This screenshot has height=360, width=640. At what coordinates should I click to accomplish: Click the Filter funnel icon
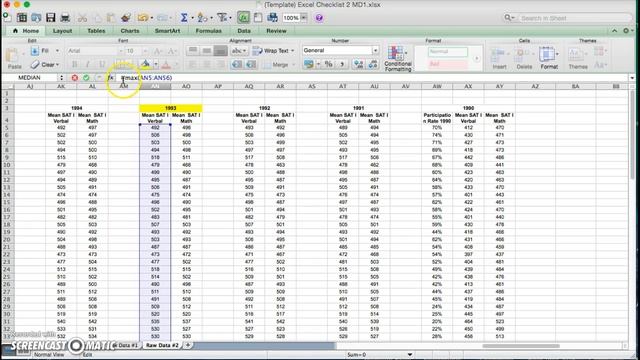tap(222, 18)
